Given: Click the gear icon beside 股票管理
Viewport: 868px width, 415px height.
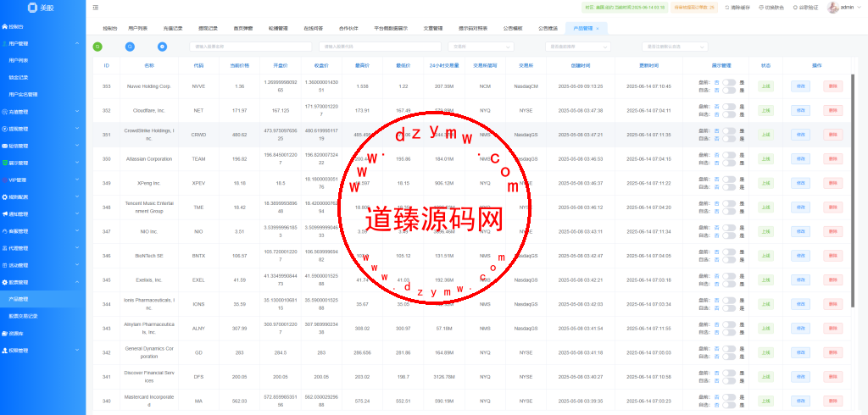Looking at the screenshot, I should [4, 283].
